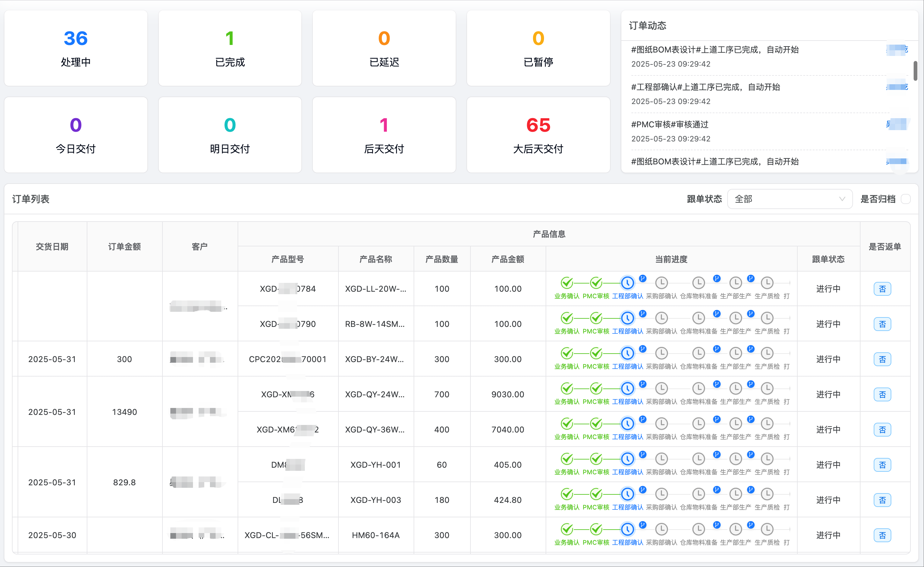The width and height of the screenshot is (924, 567).
Task: Click branch badge after 仓库物料准备 in XGD-YH-001 row
Action: click(717, 454)
